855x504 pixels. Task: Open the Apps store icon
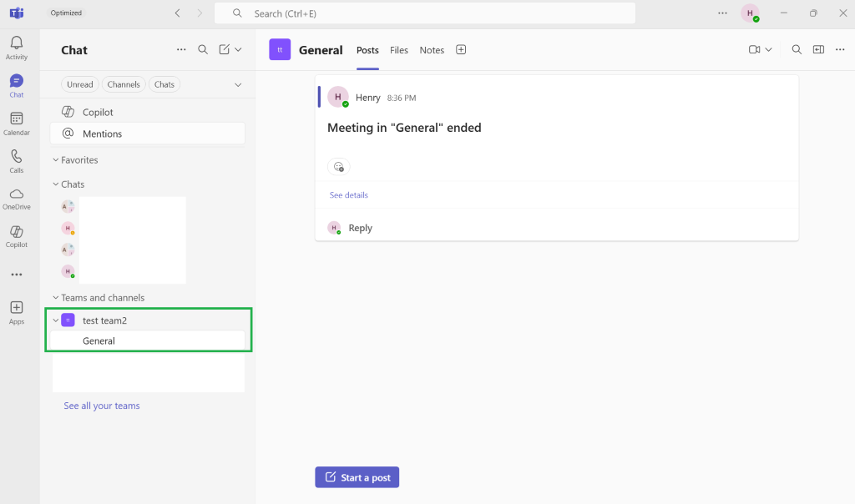[17, 313]
